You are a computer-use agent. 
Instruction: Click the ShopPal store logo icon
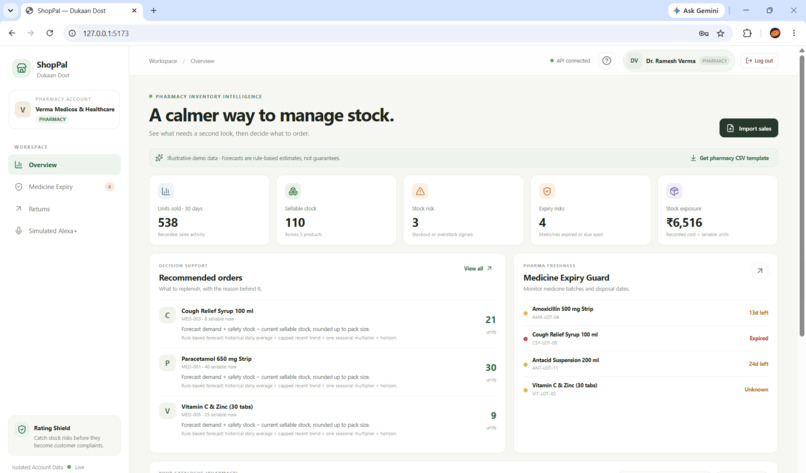coord(22,68)
